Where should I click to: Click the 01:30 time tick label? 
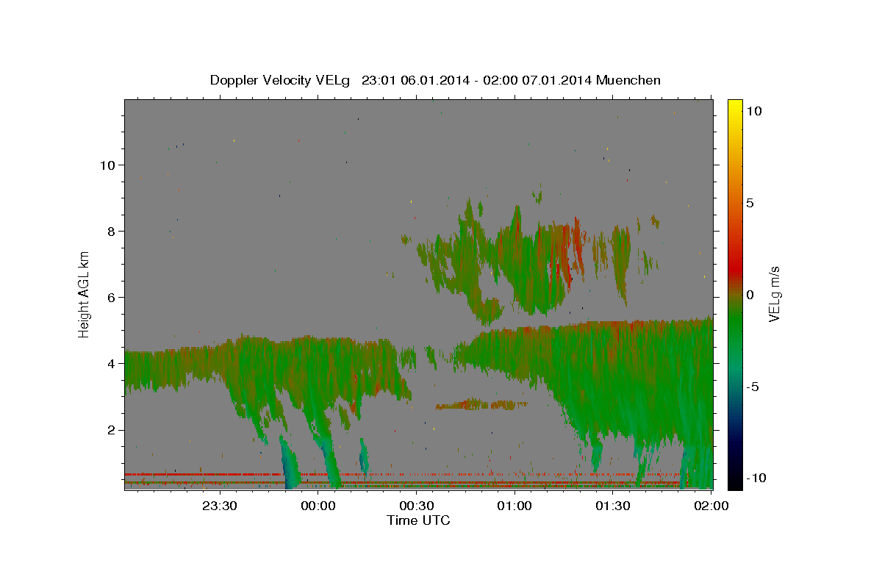(613, 506)
